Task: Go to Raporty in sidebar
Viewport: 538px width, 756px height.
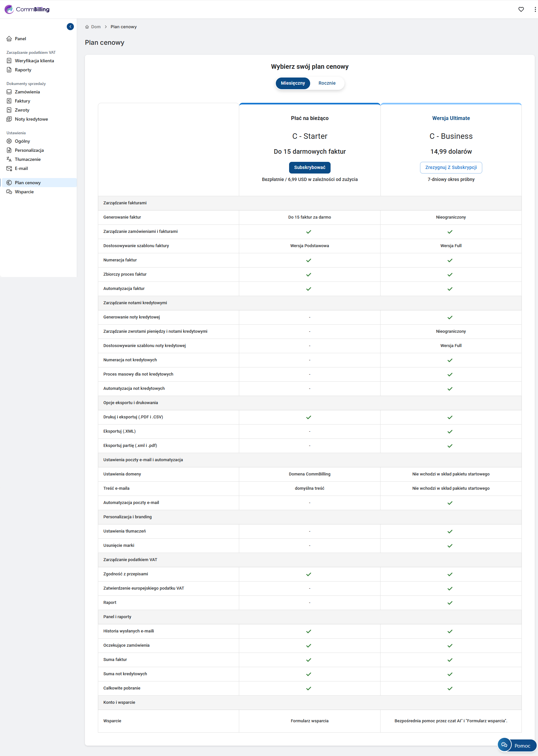Action: (x=23, y=70)
